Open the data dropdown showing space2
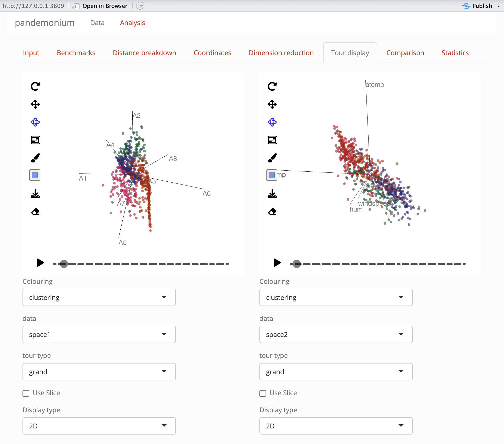The image size is (504, 444). pos(336,334)
